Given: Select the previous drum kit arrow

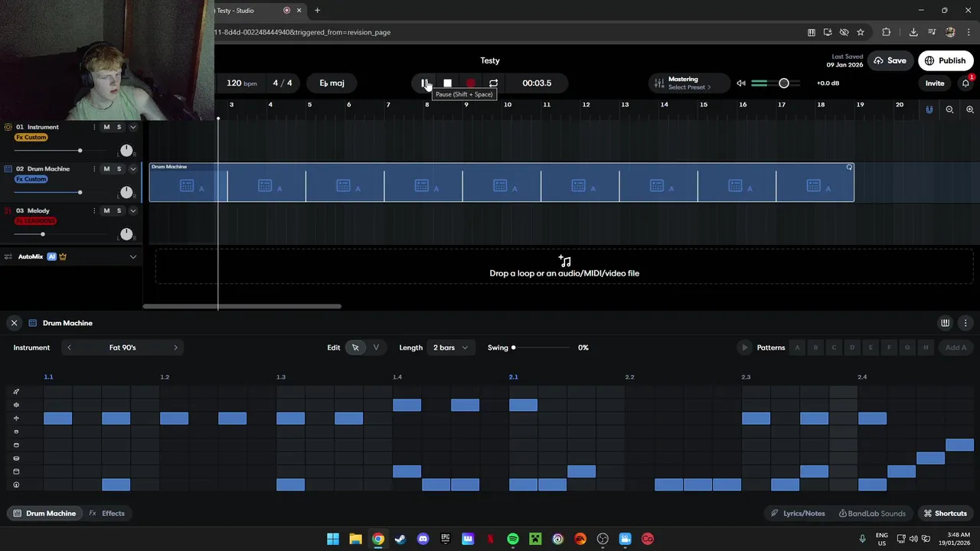Looking at the screenshot, I should pyautogui.click(x=69, y=347).
